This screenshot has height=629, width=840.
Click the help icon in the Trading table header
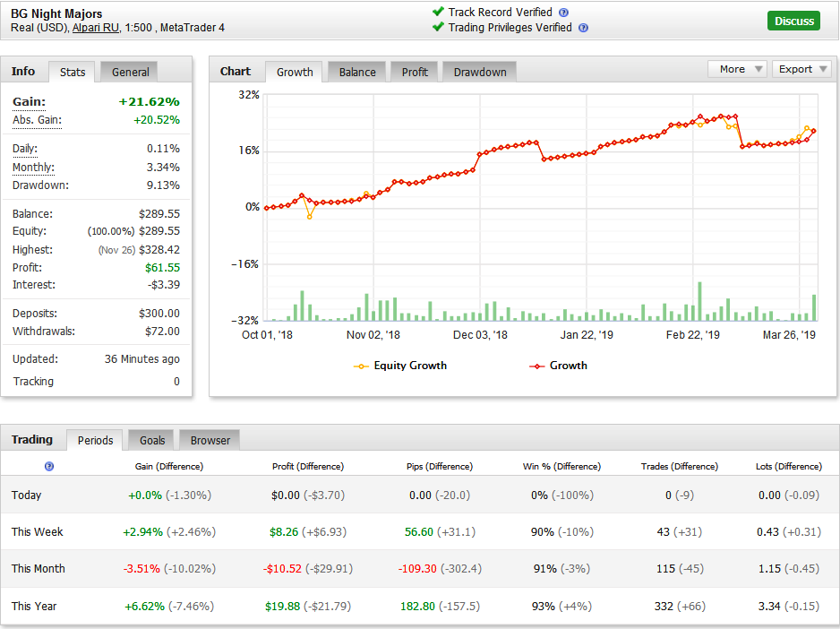click(x=48, y=466)
